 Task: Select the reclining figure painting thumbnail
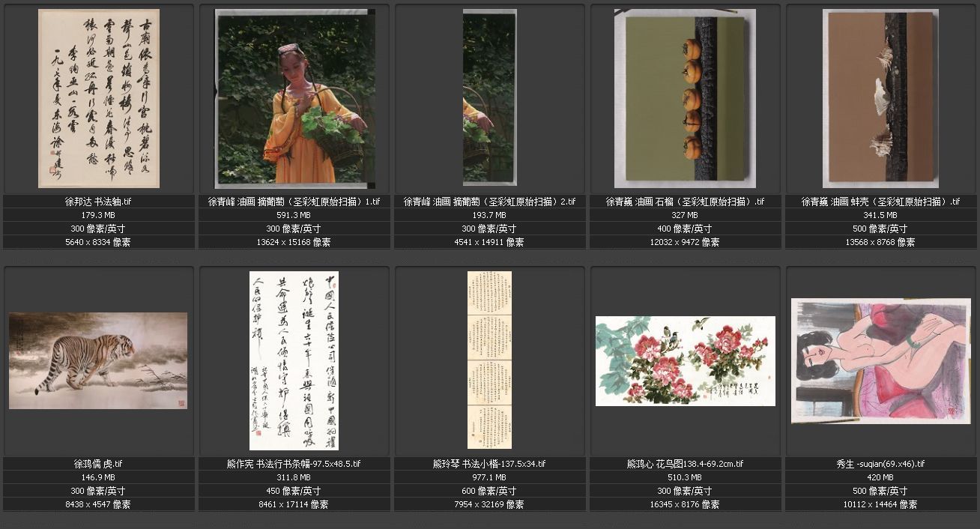click(x=880, y=360)
